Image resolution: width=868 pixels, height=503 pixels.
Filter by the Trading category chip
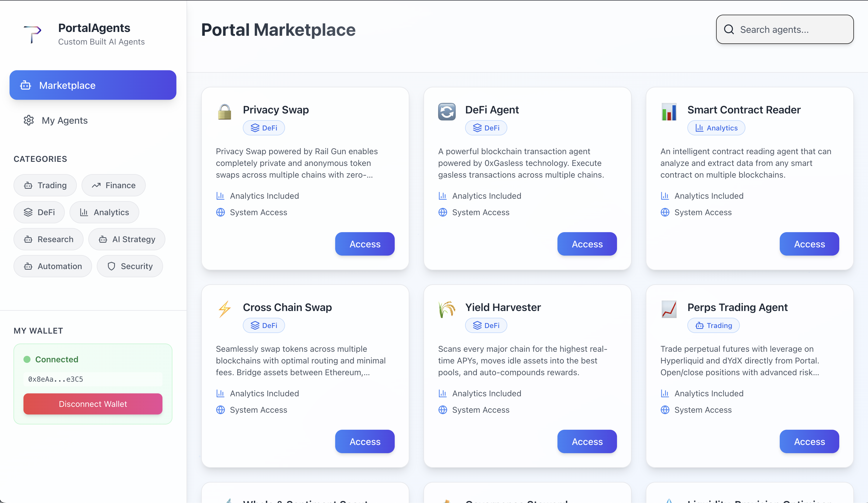pos(45,185)
